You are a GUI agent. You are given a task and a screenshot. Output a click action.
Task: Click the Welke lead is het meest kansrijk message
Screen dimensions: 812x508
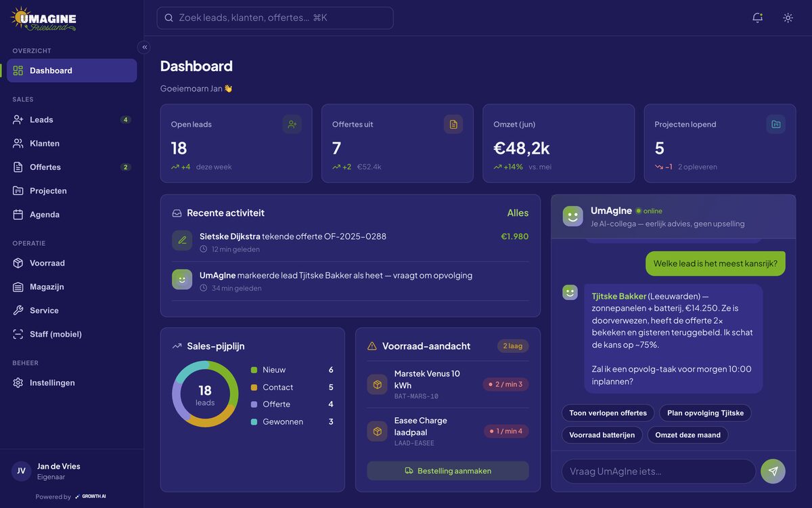(715, 263)
